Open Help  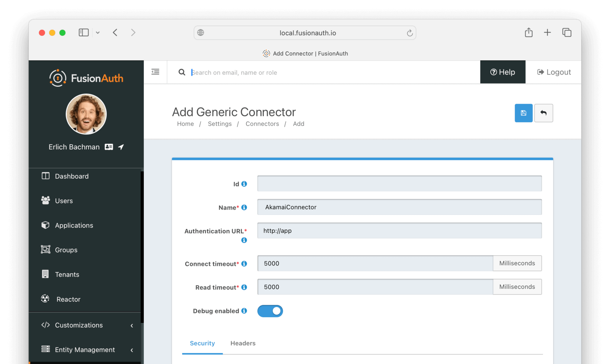pos(502,72)
